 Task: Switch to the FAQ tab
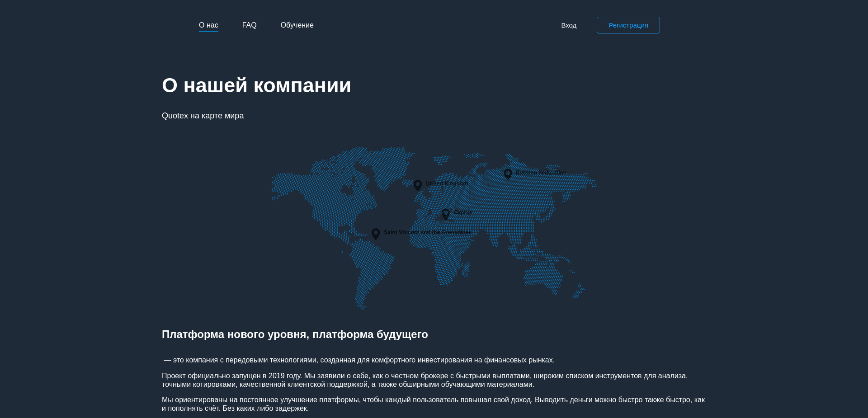click(249, 25)
